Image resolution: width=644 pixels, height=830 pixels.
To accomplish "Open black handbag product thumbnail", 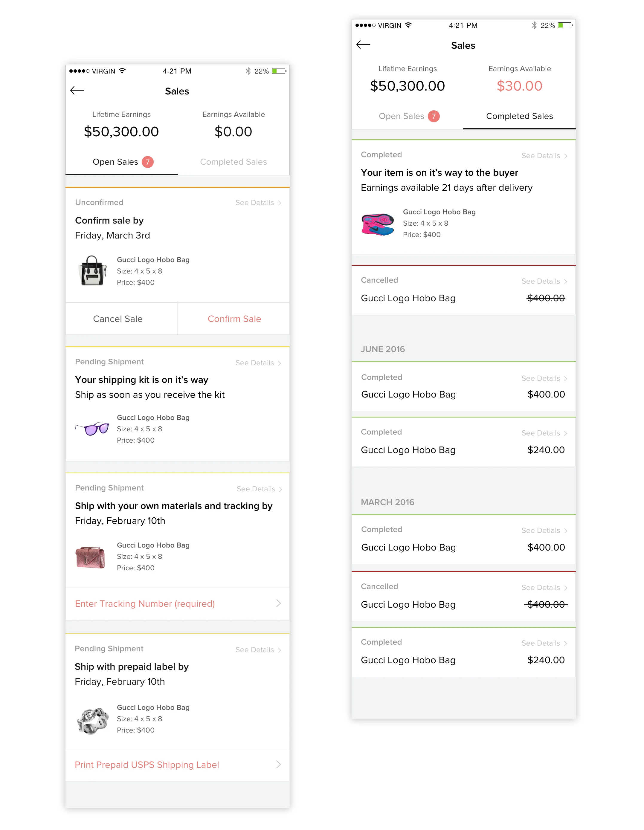I will [92, 270].
